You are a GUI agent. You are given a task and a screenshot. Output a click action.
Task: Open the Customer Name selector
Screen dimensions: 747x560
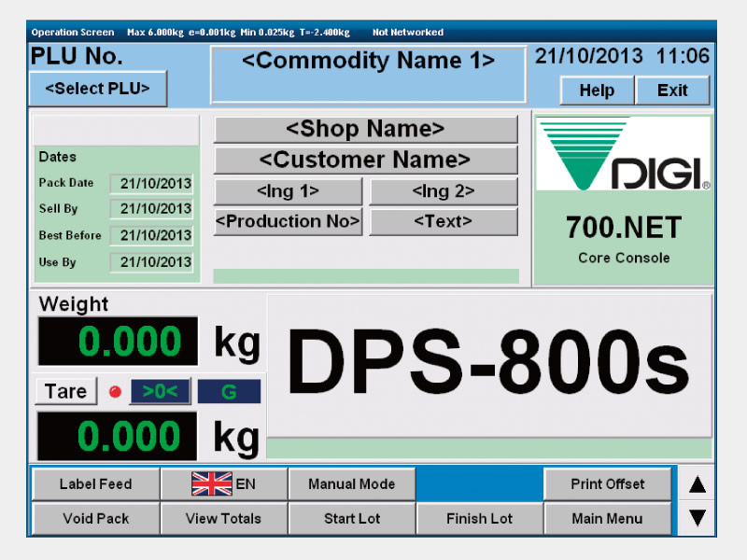365,160
